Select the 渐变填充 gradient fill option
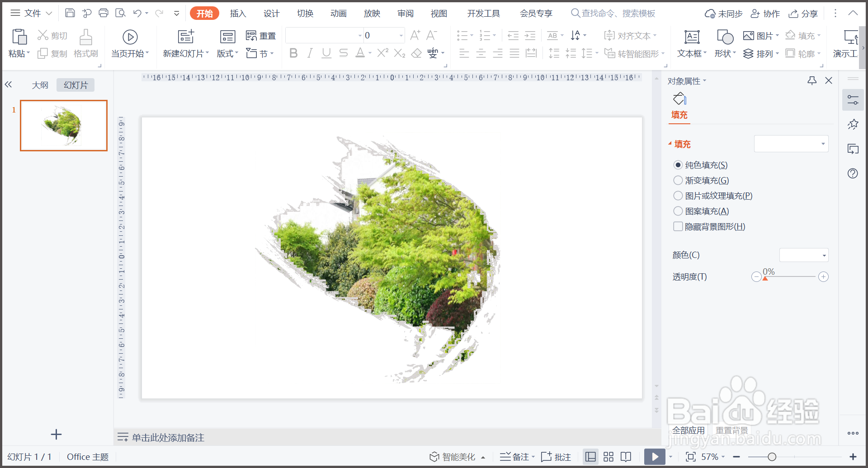Screen dimensions: 868x468 [678, 180]
